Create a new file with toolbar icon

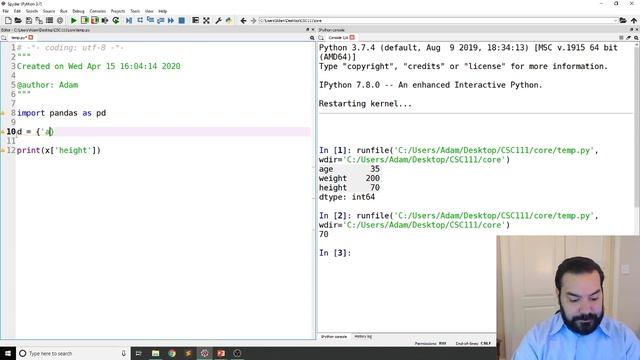point(8,20)
